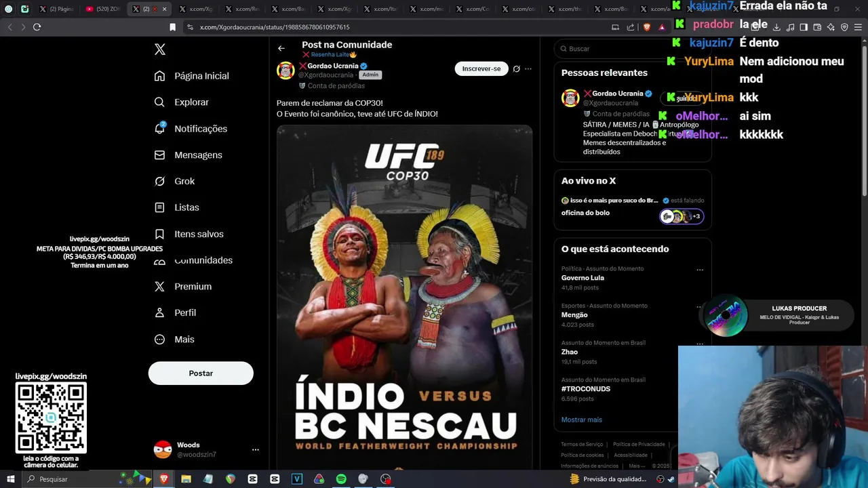Click Inscrever-se subscribe button
The image size is (868, 488).
[481, 68]
